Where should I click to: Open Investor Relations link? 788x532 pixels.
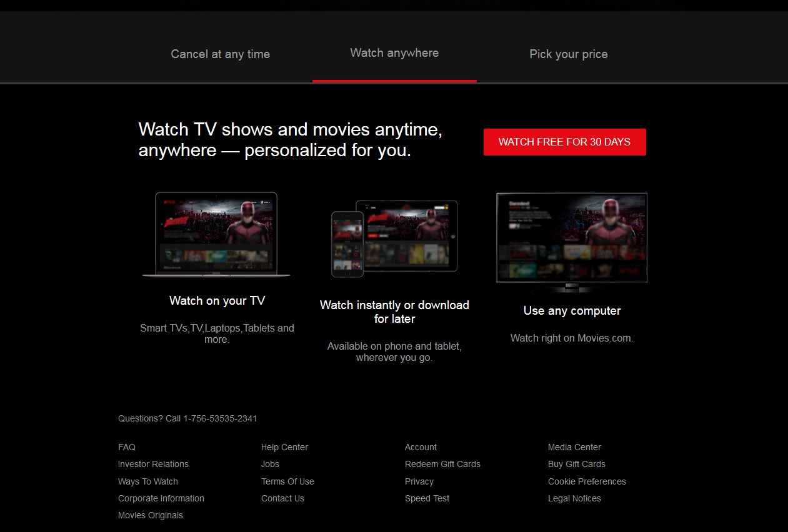click(x=153, y=464)
